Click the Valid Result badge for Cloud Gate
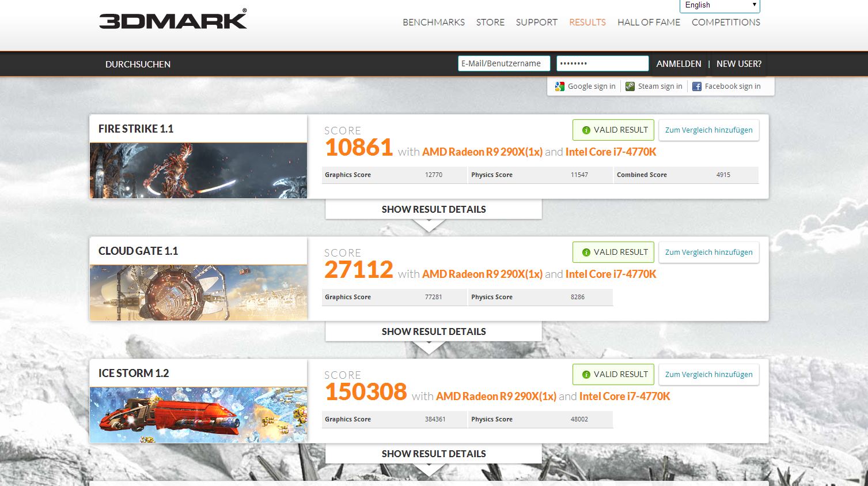This screenshot has height=486, width=868. point(613,253)
